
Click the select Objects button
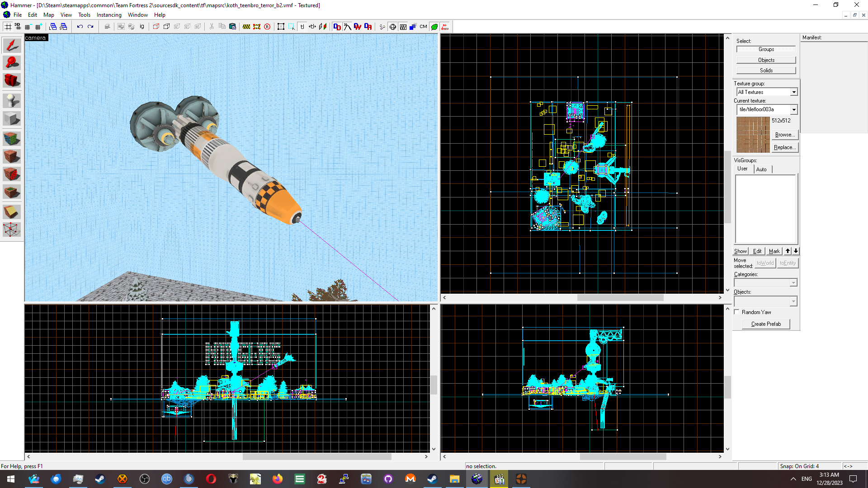pos(766,60)
